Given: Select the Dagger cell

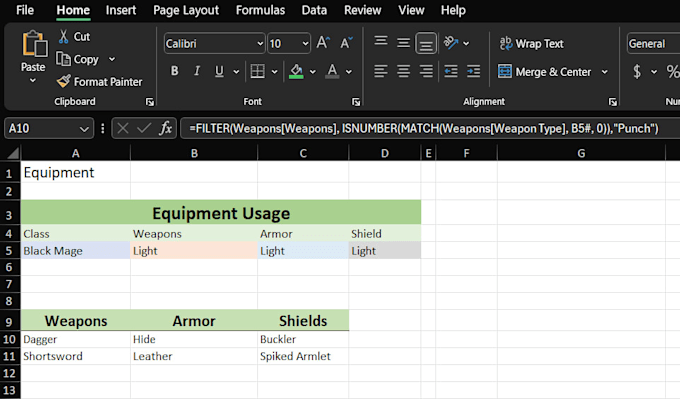Looking at the screenshot, I should tap(75, 339).
